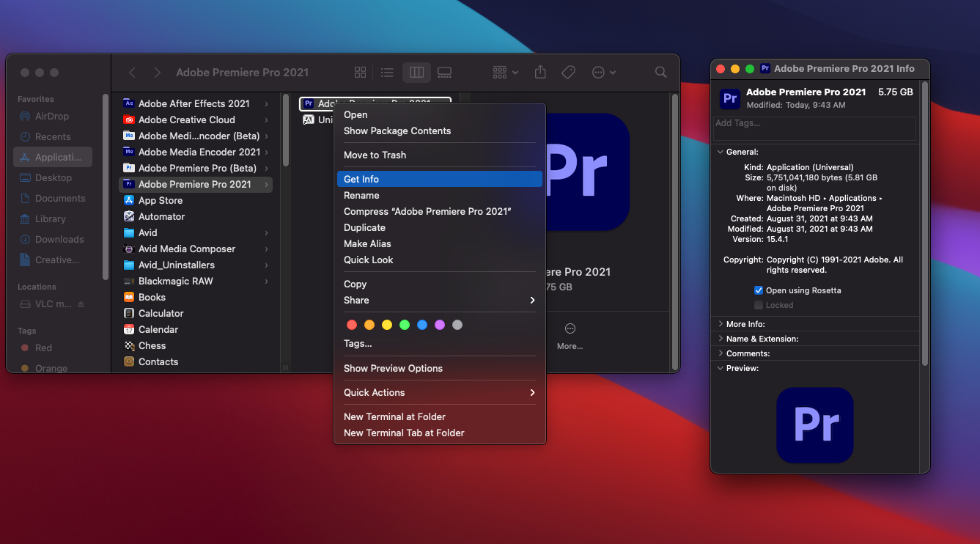
Task: Choose Get Info from context menu
Action: tap(361, 179)
